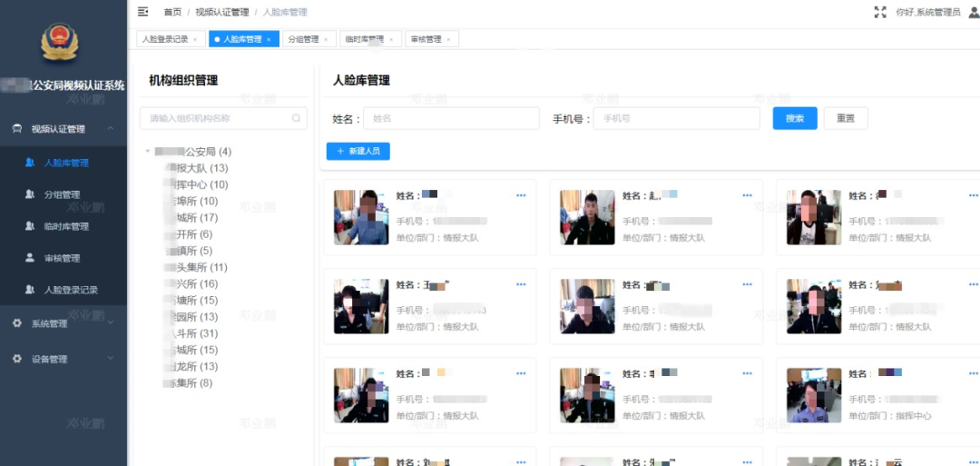980x466 pixels.
Task: Expand the 设备管理 menu chevron
Action: tap(111, 359)
